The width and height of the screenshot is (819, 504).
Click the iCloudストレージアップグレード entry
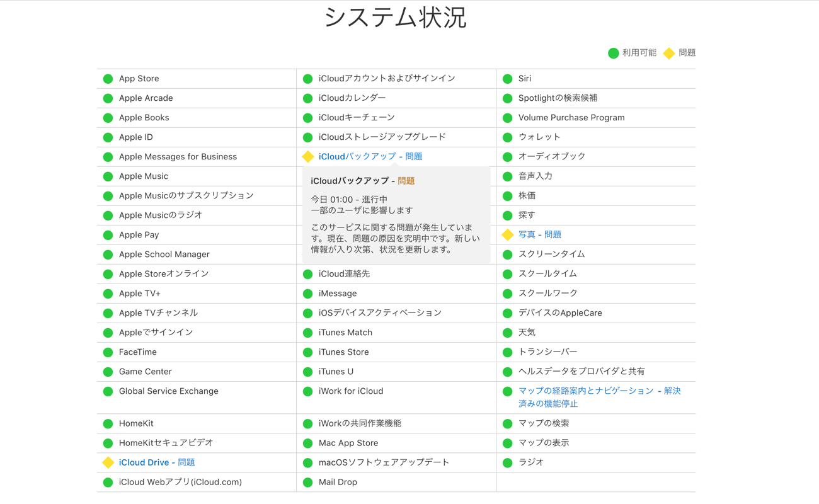click(382, 137)
